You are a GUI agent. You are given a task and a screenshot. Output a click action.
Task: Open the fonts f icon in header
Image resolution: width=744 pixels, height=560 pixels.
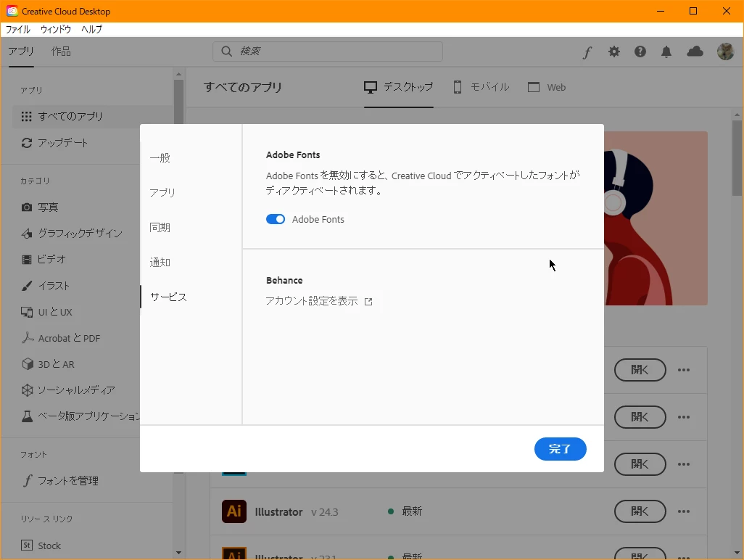tap(587, 52)
